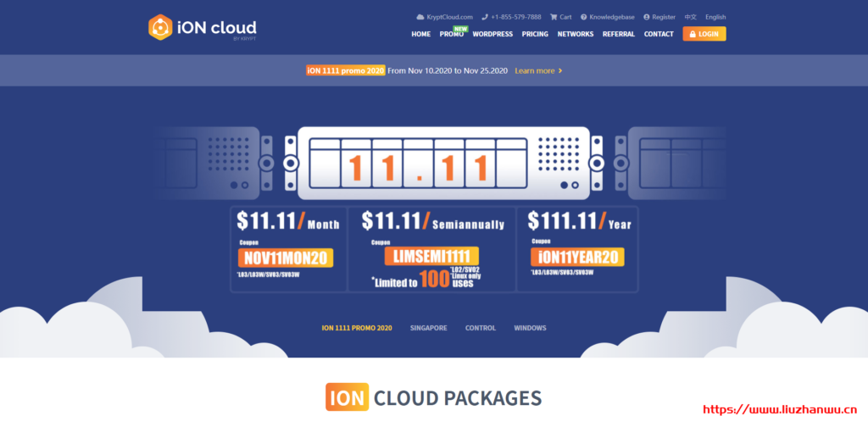Switch language to 中文
Viewport: 868px width, 427px height.
[691, 17]
